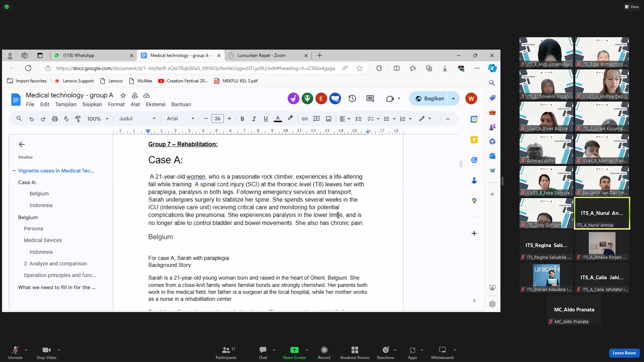Viewport: 644px width, 362px height.
Task: Toggle bold formatting
Action: coord(242,119)
